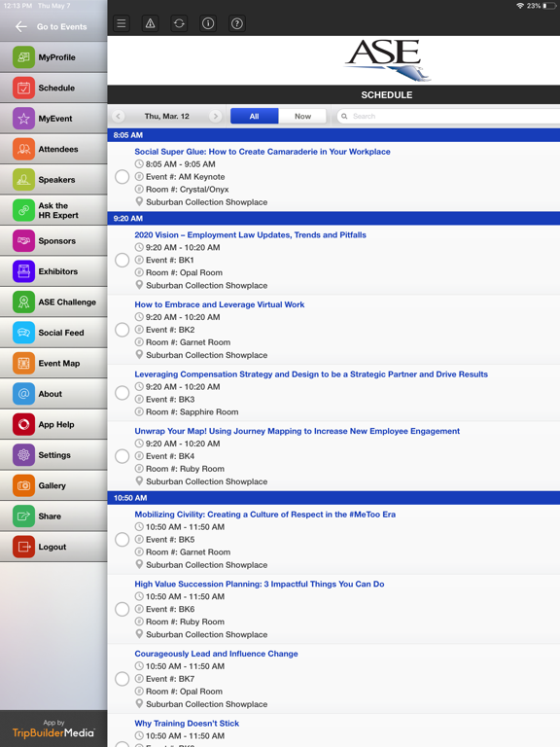Screen dimensions: 560x747
Task: Tap the Logout icon
Action: click(x=23, y=547)
